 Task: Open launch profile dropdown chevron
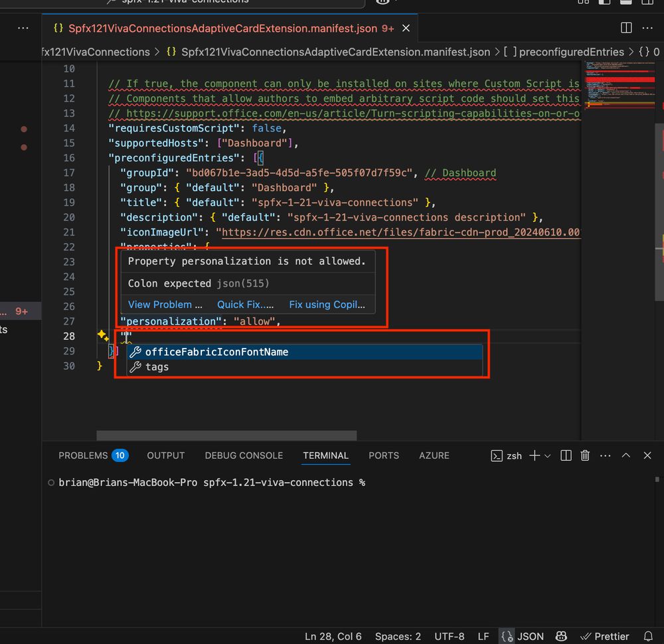click(548, 456)
